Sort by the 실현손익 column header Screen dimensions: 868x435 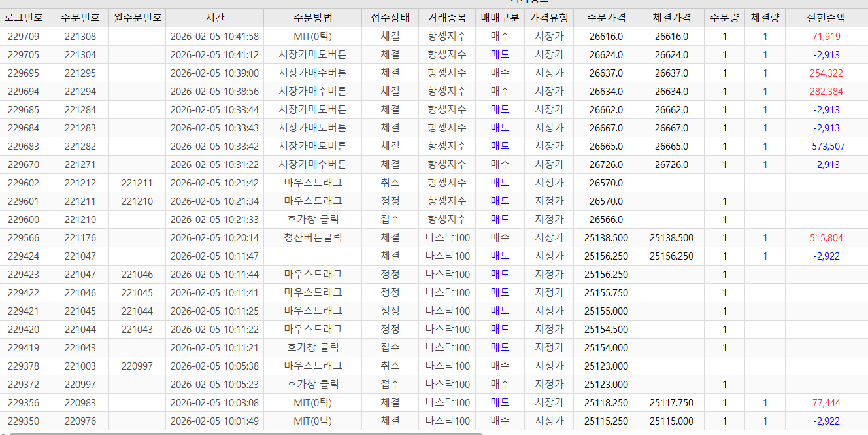click(826, 18)
